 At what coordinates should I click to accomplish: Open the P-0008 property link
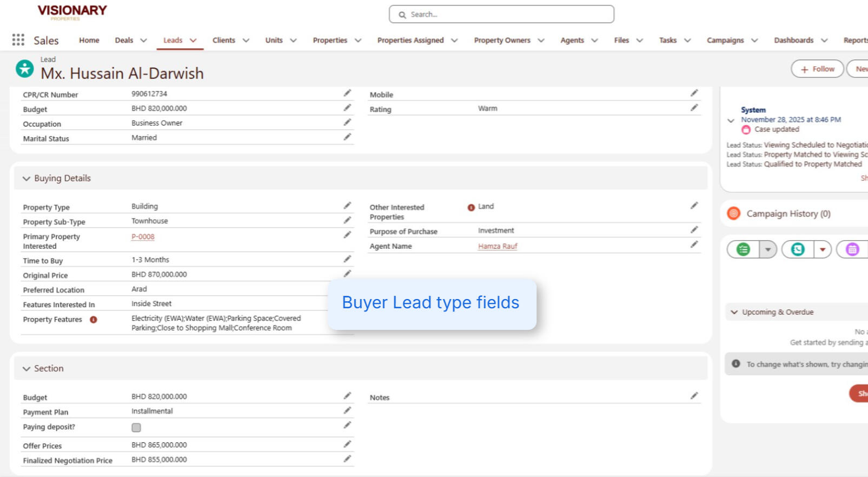tap(143, 237)
